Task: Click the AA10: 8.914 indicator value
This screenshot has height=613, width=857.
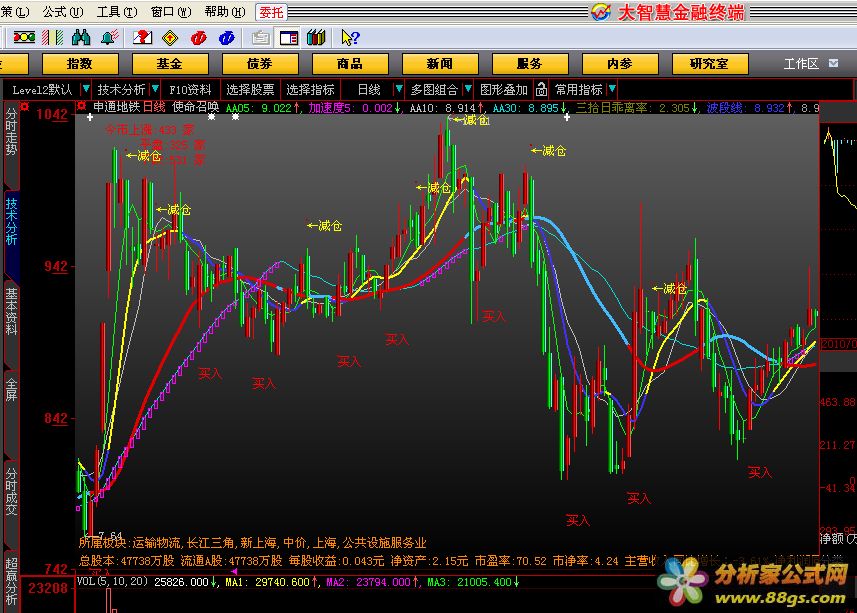Action: tap(447, 108)
